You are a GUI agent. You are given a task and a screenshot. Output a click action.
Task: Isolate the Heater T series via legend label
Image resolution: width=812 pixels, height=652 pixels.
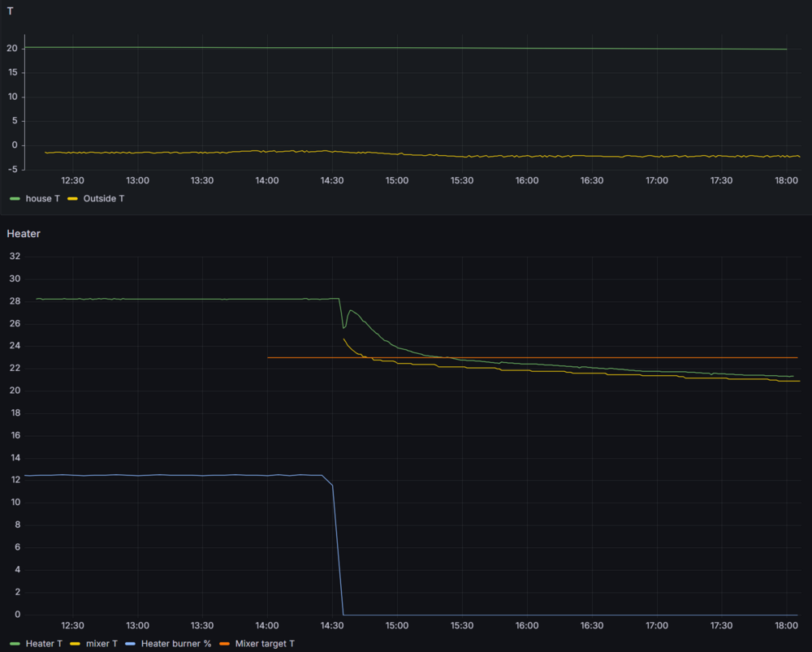(44, 644)
